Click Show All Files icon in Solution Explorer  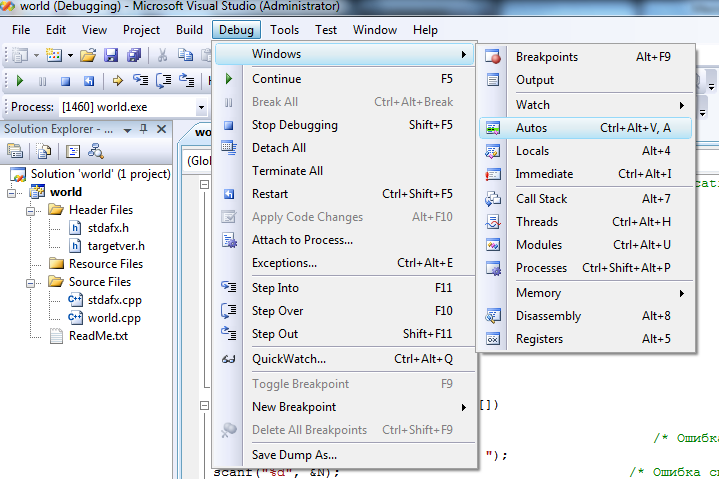pyautogui.click(x=44, y=151)
